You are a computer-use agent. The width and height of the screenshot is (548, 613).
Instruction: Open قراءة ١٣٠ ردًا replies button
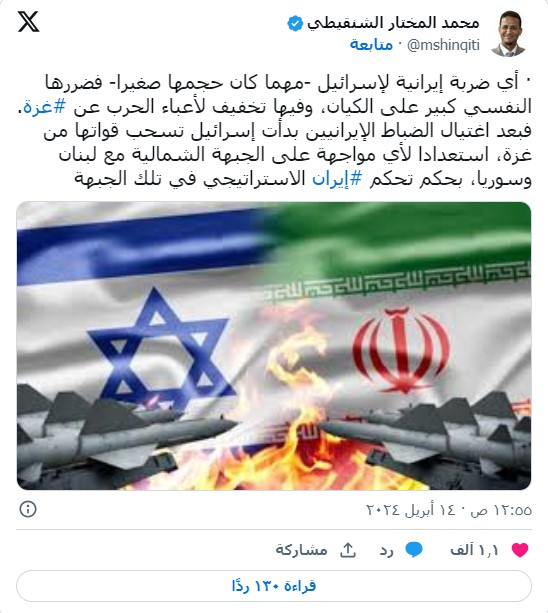click(x=274, y=586)
